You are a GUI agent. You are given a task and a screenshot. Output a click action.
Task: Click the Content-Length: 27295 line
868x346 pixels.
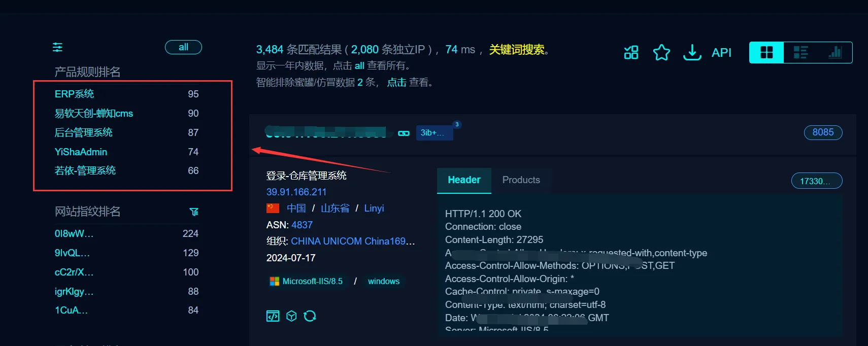[x=494, y=239]
